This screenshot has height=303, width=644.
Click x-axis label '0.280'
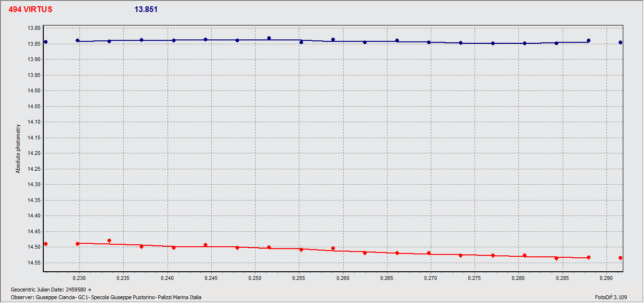point(518,278)
